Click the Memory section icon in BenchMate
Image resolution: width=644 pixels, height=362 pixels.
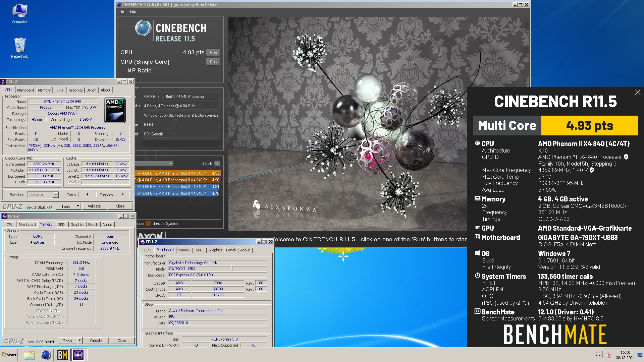[477, 198]
